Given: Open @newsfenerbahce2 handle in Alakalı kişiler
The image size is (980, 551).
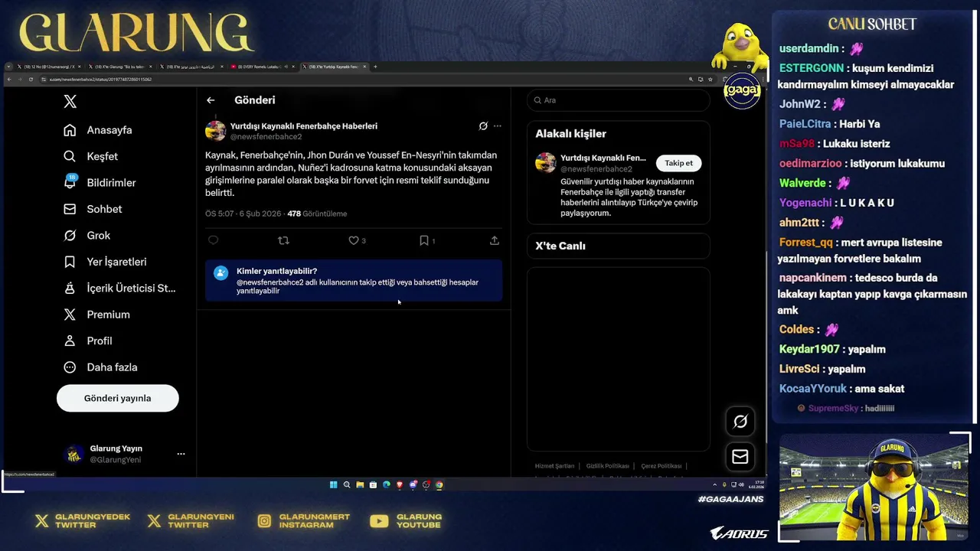Looking at the screenshot, I should 596,169.
